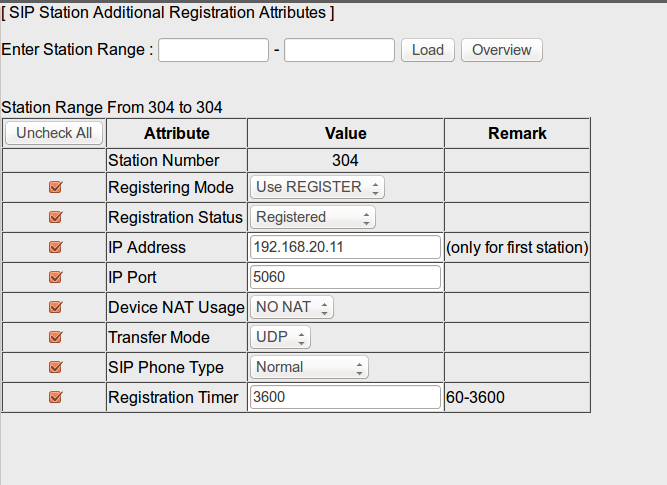This screenshot has height=485, width=667.
Task: Toggle the Registration Status checkbox
Action: [x=55, y=217]
